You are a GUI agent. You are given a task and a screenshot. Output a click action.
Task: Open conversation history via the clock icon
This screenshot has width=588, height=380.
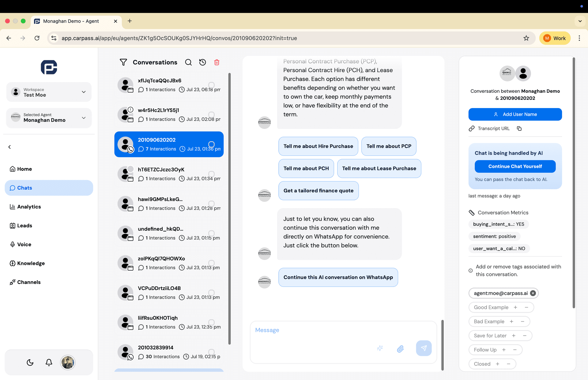202,62
